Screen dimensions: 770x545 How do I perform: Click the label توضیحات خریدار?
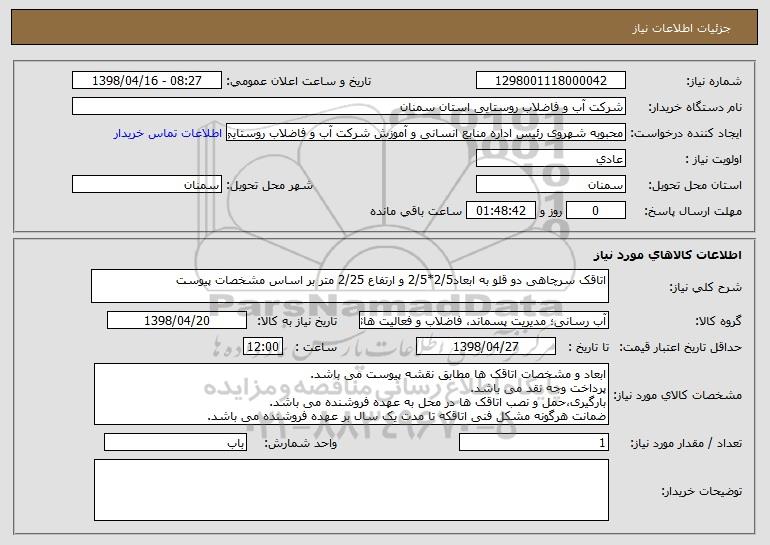pos(701,491)
